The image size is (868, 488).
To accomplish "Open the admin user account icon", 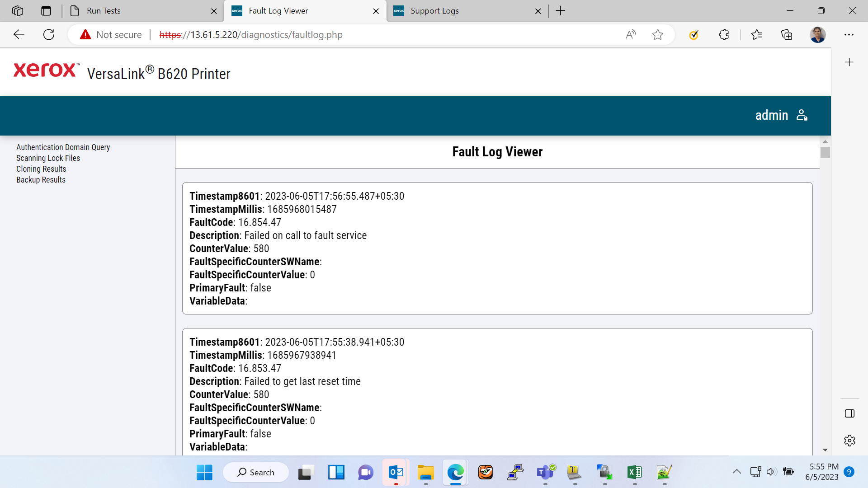I will coord(802,115).
